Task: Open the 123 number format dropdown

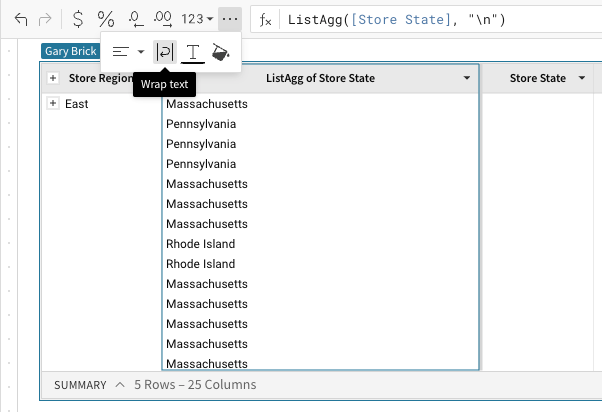Action: click(198, 19)
